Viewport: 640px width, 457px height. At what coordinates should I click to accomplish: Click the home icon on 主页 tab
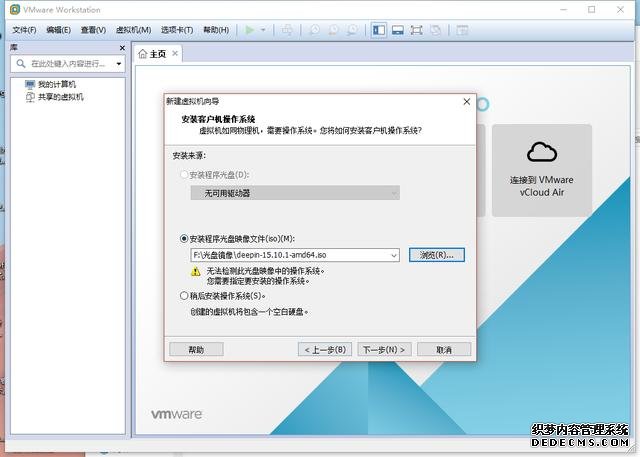(x=142, y=54)
